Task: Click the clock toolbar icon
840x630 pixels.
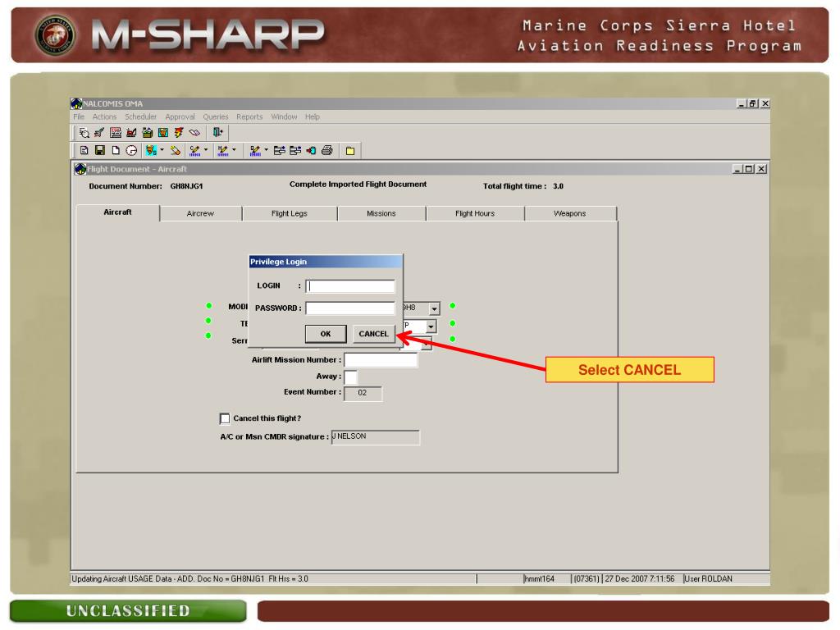Action: (131, 151)
